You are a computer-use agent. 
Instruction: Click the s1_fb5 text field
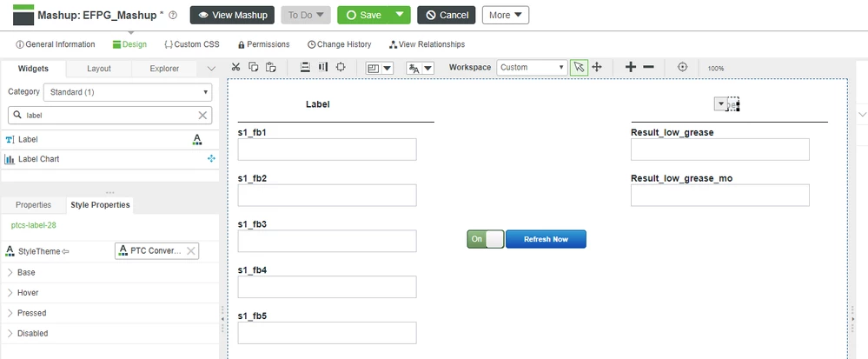tap(328, 333)
